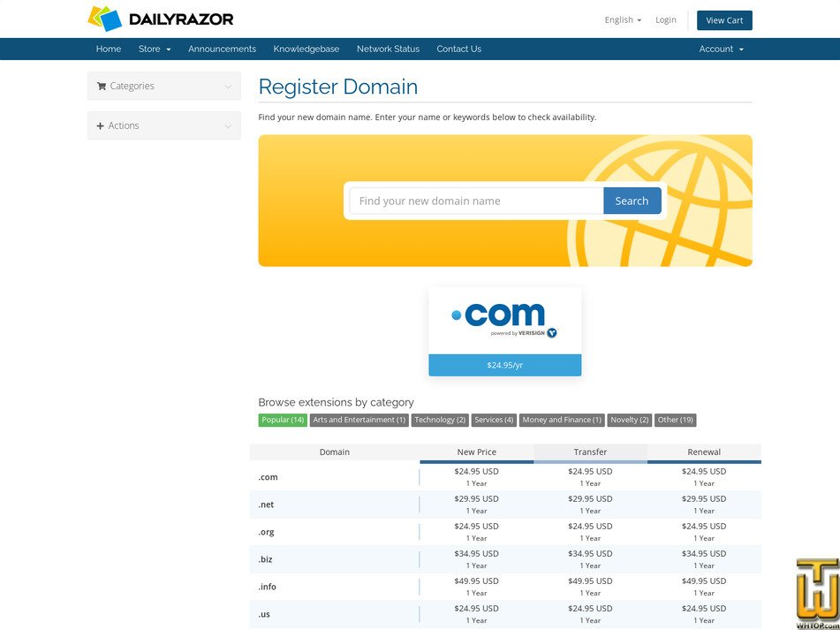Click the plus icon beside Actions
Viewport: 840px width, 630px height.
click(100, 125)
